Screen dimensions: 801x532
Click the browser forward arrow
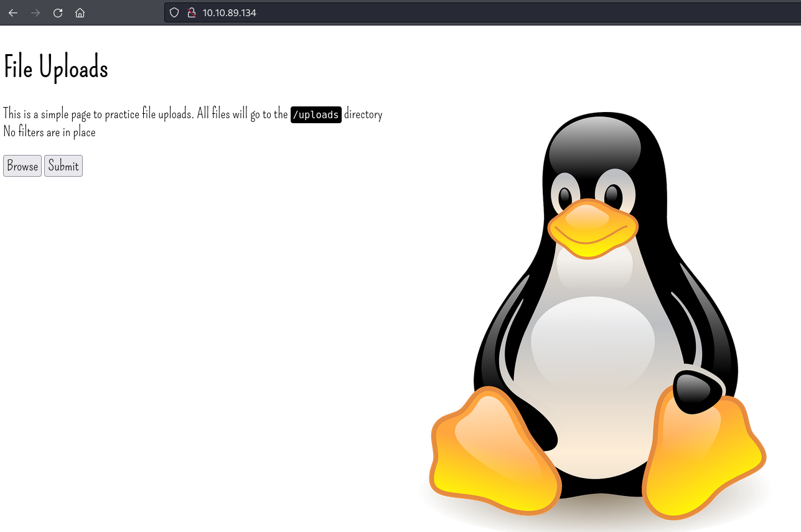[x=35, y=12]
